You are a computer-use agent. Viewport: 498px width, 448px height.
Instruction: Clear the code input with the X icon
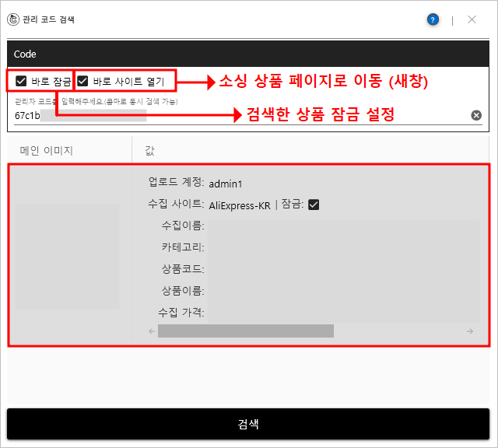click(475, 115)
